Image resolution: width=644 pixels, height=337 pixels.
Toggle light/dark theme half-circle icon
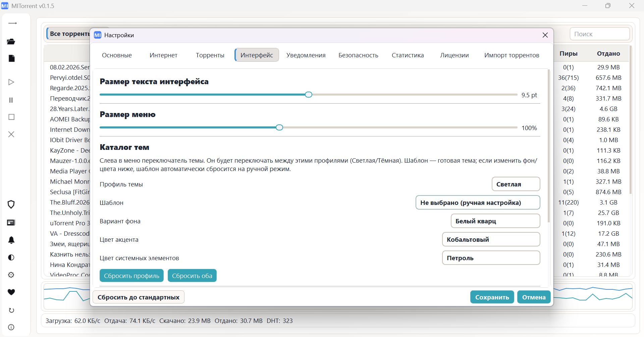(11, 258)
